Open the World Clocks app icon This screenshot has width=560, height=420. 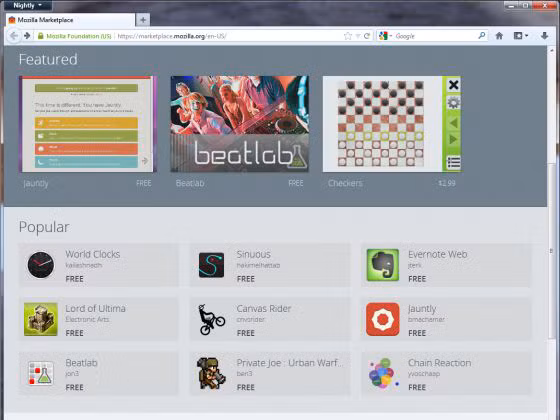41,265
